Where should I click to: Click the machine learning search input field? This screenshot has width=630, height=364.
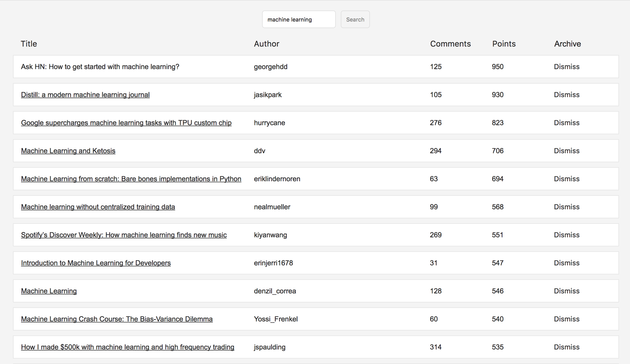click(299, 19)
